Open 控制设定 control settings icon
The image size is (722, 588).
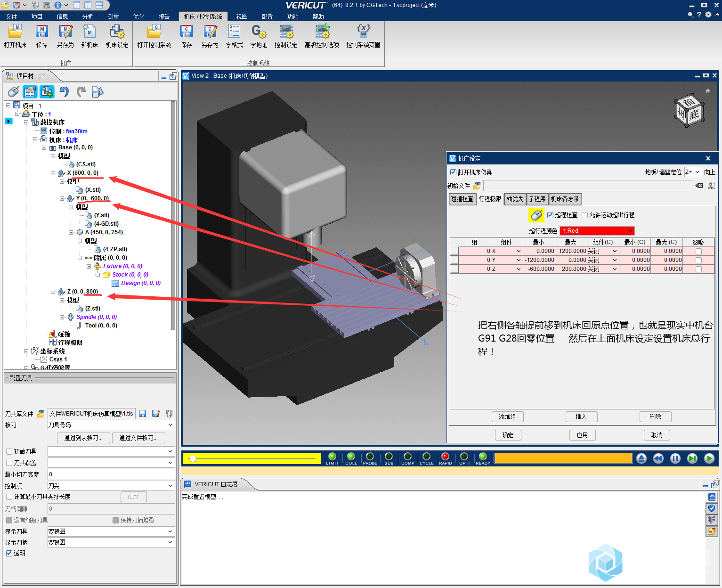click(286, 36)
